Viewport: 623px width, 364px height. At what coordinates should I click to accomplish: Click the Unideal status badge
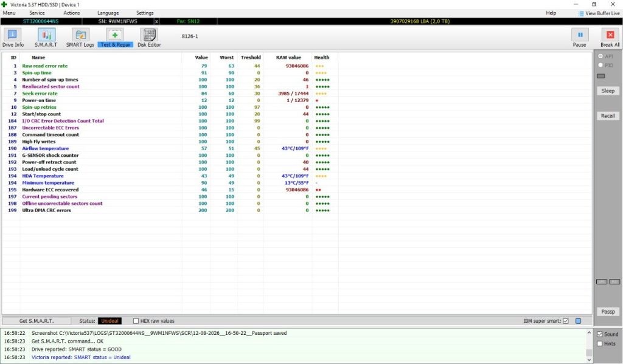(x=110, y=321)
